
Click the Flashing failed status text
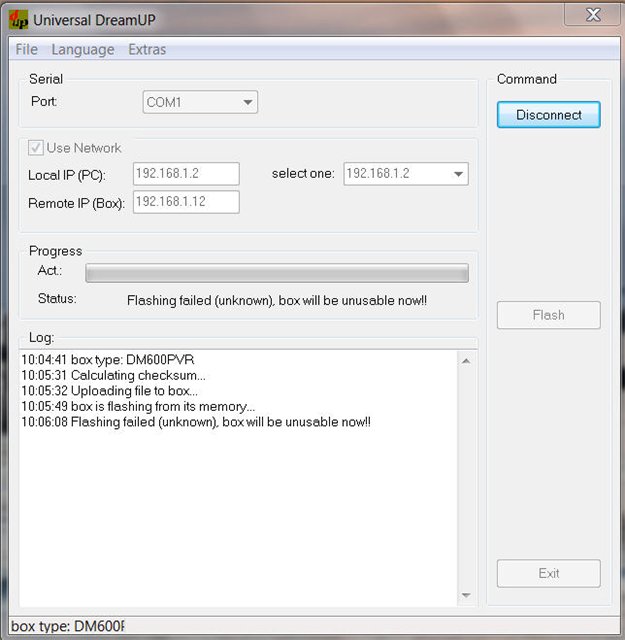coord(277,301)
